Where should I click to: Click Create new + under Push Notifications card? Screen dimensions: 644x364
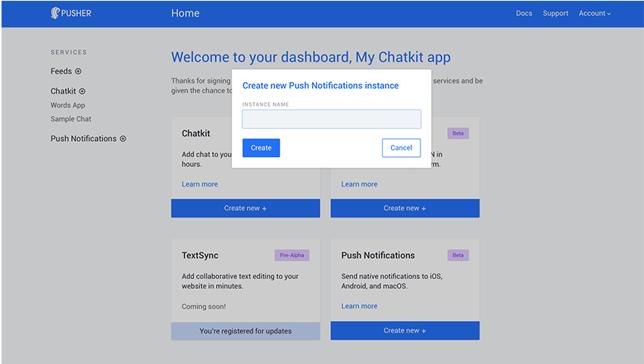[x=405, y=331]
